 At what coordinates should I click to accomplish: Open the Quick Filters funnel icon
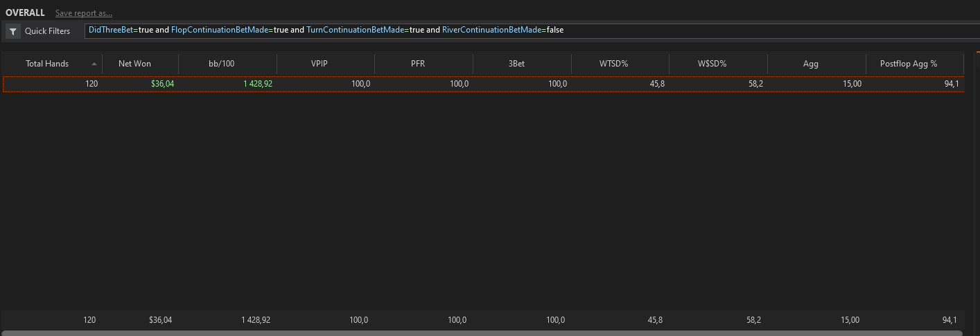(14, 31)
